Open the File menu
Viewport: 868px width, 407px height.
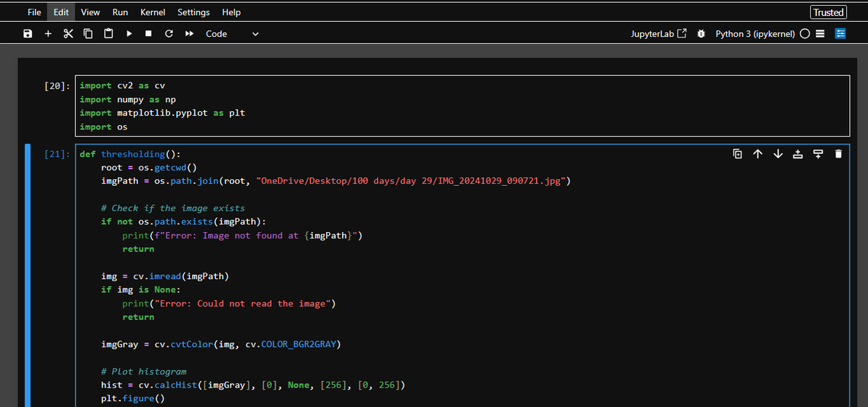[34, 12]
